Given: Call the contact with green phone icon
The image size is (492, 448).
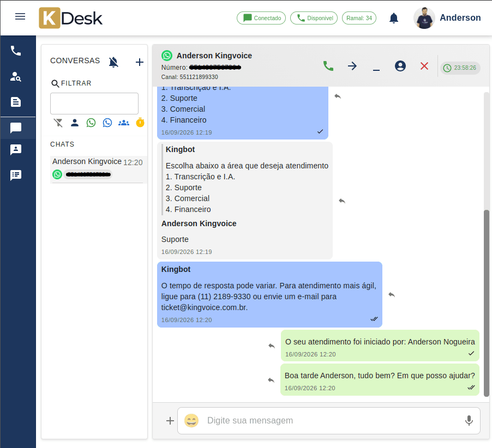Looking at the screenshot, I should click(328, 66).
